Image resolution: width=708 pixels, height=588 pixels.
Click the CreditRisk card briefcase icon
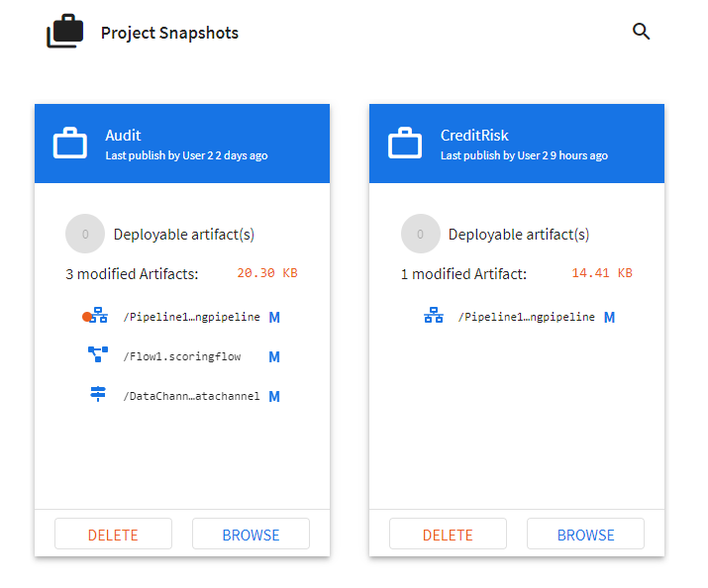point(405,144)
